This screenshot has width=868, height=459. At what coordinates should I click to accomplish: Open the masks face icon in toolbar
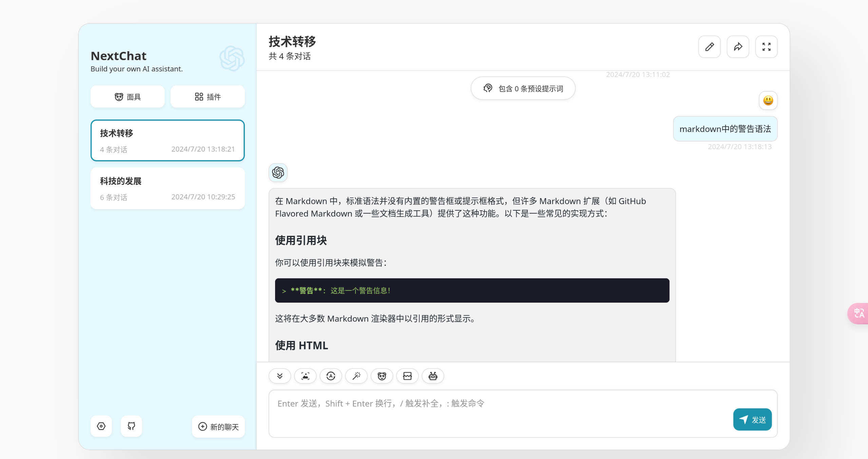(382, 376)
